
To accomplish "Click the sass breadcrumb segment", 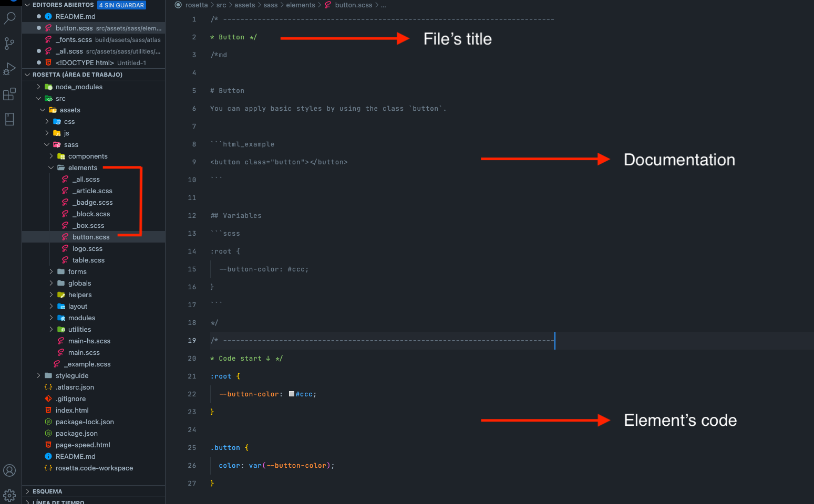I will pos(270,5).
